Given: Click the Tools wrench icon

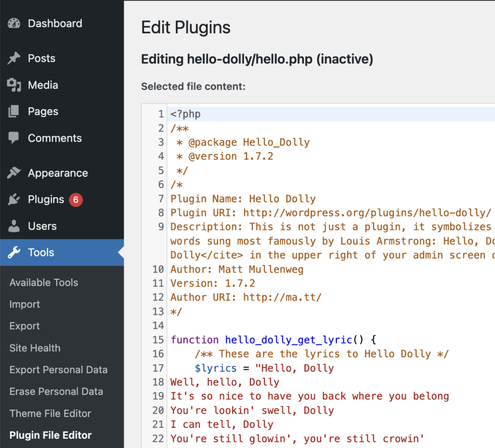Looking at the screenshot, I should [14, 253].
